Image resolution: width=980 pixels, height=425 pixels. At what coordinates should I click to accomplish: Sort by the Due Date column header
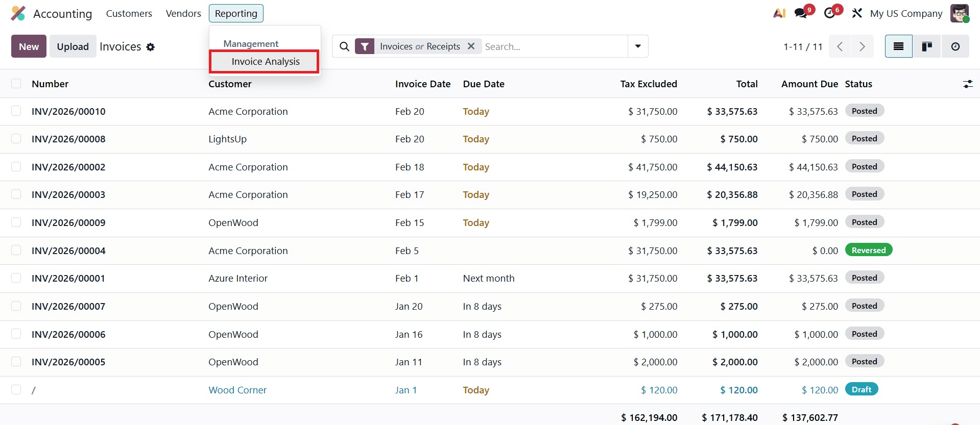pos(484,84)
